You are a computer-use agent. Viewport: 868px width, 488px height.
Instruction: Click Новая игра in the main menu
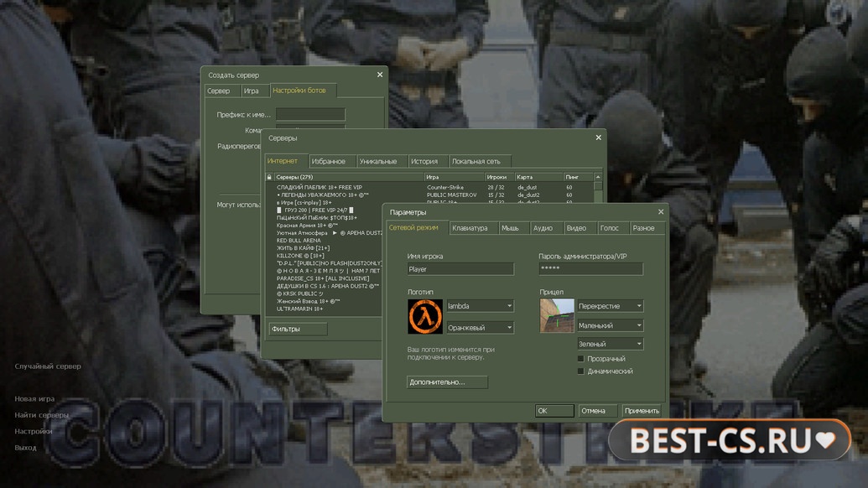34,399
